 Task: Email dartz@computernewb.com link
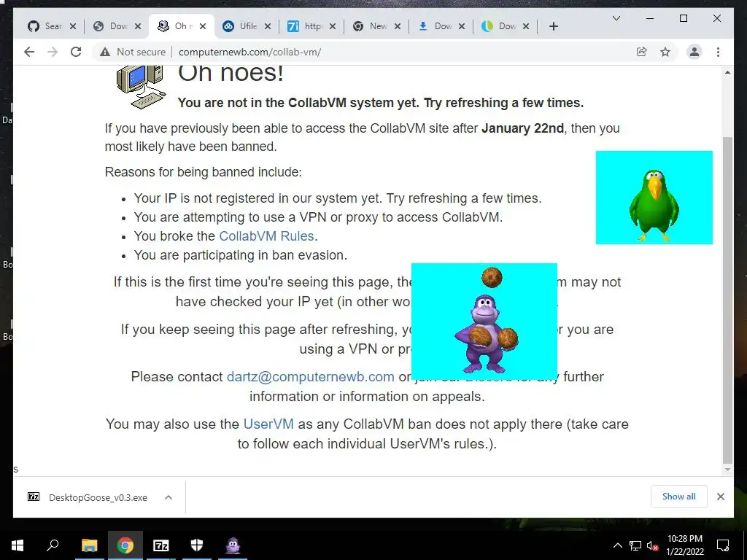point(310,377)
